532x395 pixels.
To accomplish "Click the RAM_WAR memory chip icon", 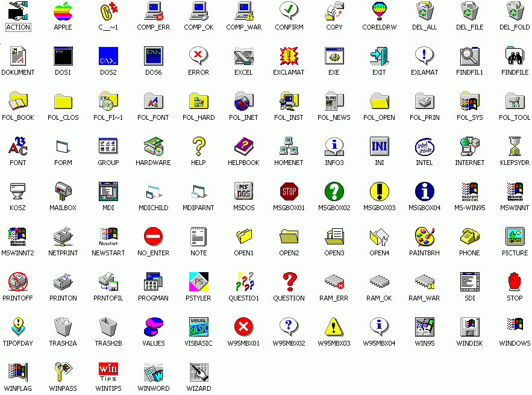I will pos(424,281).
